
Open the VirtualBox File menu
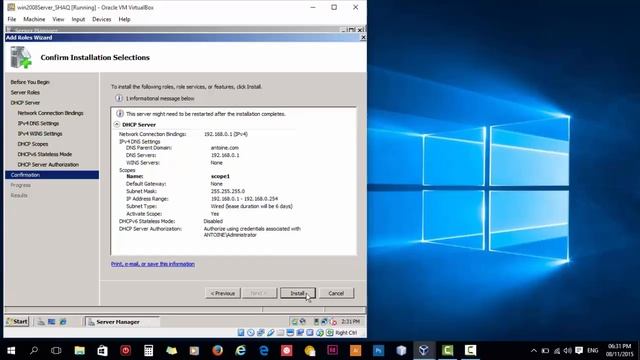click(12, 19)
